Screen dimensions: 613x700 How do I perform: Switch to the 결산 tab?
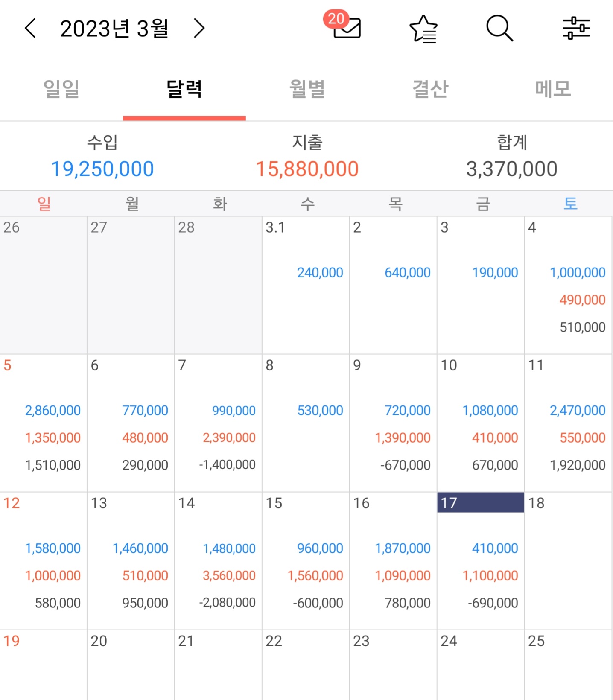(430, 89)
